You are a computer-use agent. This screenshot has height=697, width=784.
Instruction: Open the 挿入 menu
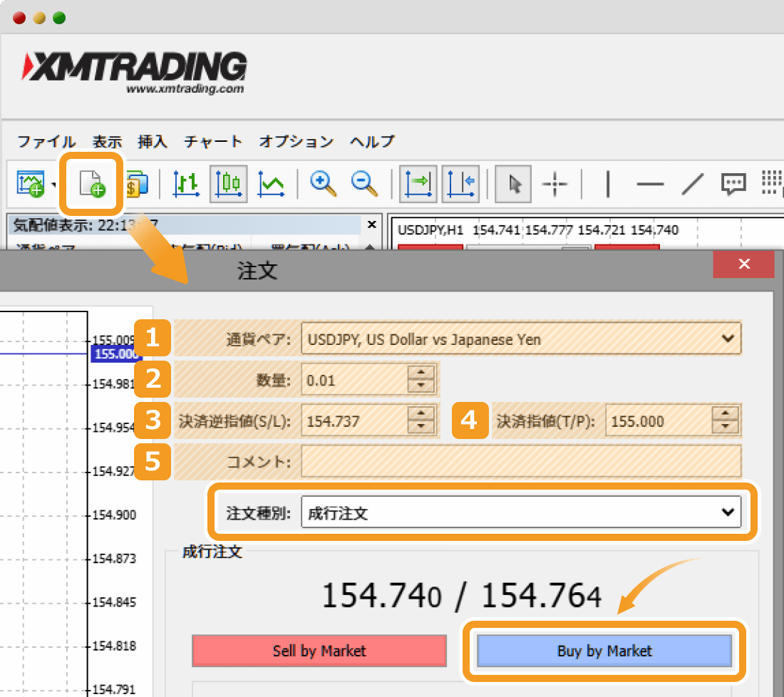click(153, 142)
